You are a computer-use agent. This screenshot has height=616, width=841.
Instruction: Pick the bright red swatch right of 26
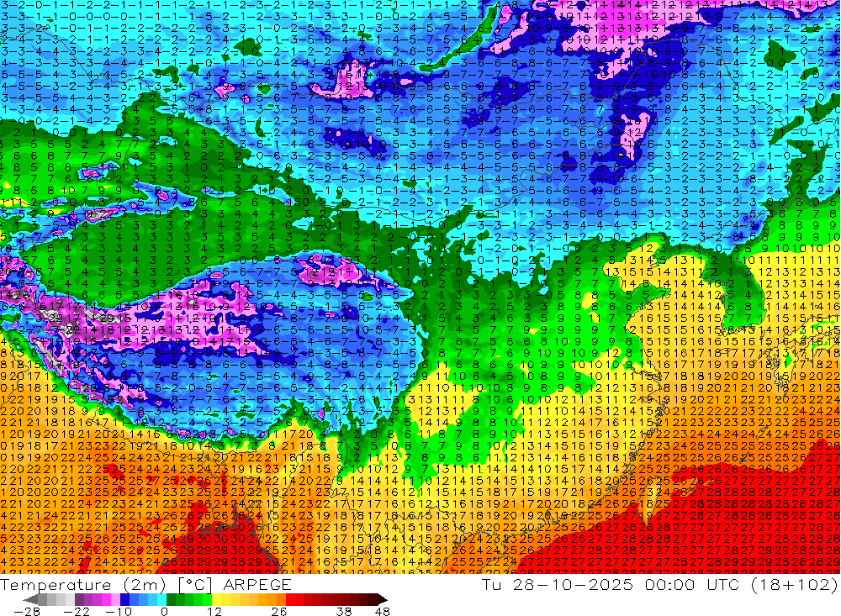[290, 599]
